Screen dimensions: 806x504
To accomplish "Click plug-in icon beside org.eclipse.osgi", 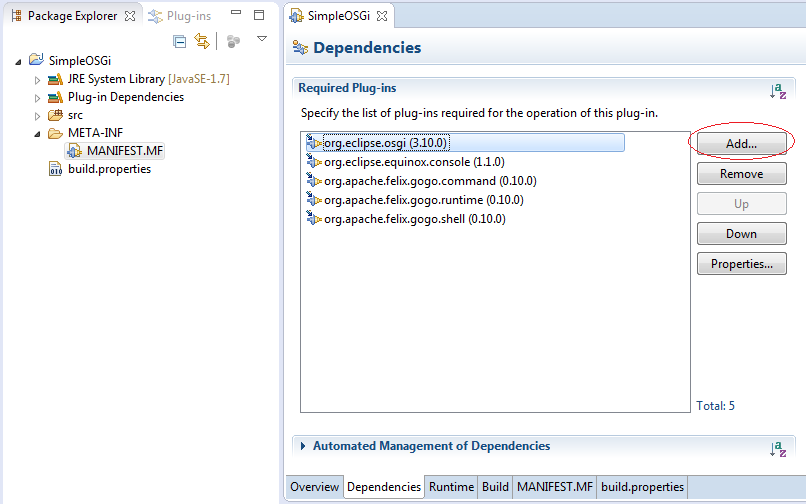I will tap(314, 142).
